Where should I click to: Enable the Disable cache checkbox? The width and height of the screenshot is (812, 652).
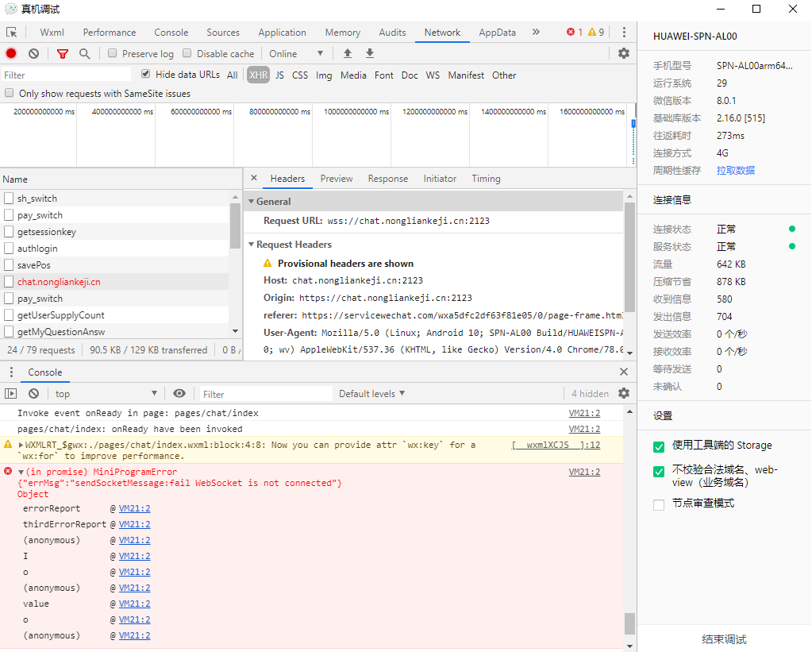click(187, 53)
